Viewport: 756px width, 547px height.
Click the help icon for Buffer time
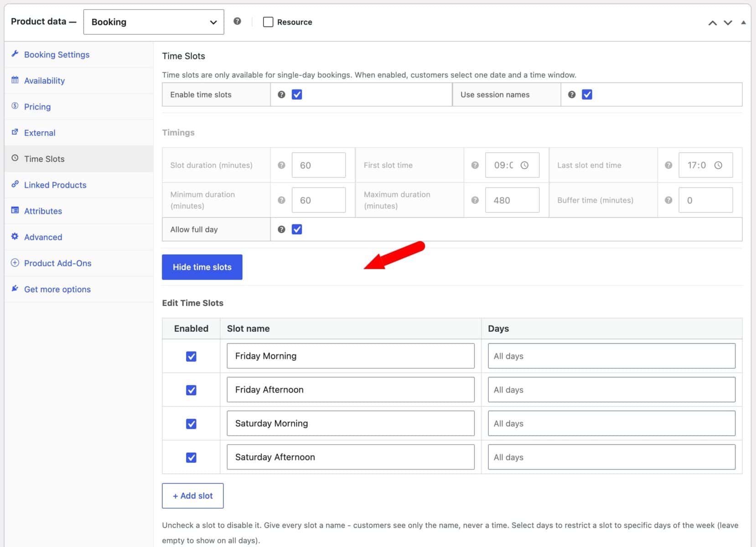click(x=668, y=200)
